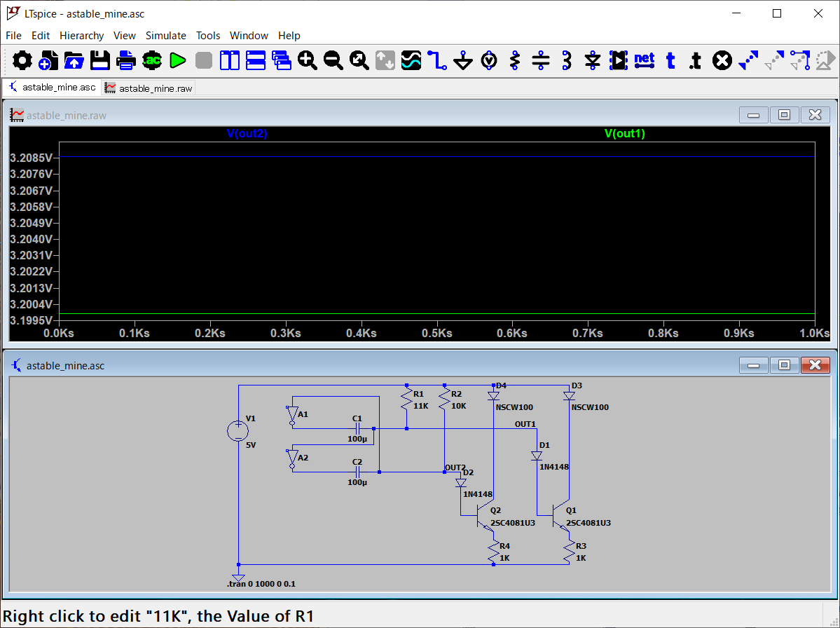840x628 pixels.
Task: Switch to the astable_mine.asc tab
Action: coord(51,88)
